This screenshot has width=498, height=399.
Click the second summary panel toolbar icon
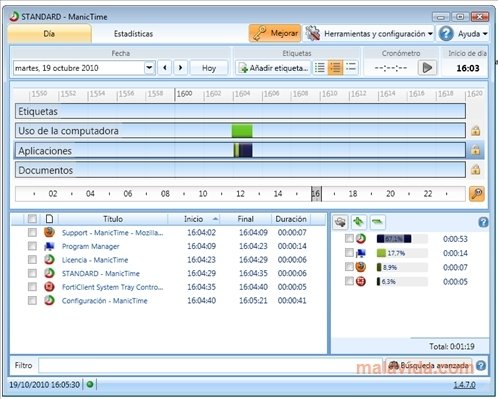[359, 222]
